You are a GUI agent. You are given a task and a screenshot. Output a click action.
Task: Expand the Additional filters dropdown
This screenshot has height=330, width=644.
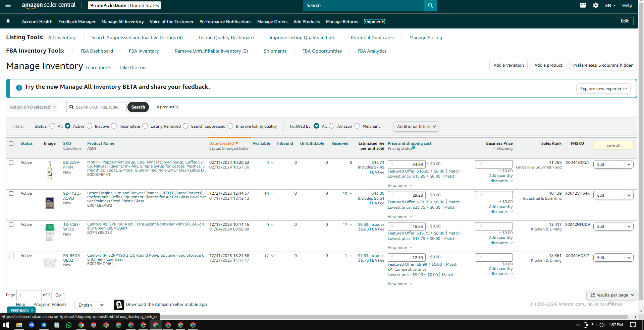click(x=416, y=126)
